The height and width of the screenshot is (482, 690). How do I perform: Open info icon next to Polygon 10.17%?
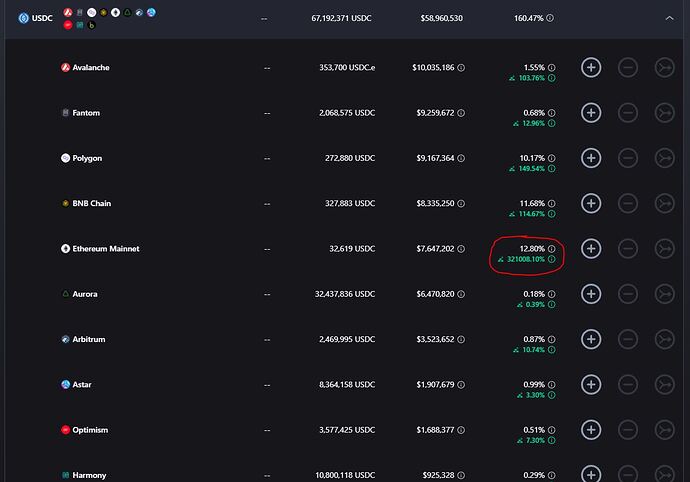(551, 158)
